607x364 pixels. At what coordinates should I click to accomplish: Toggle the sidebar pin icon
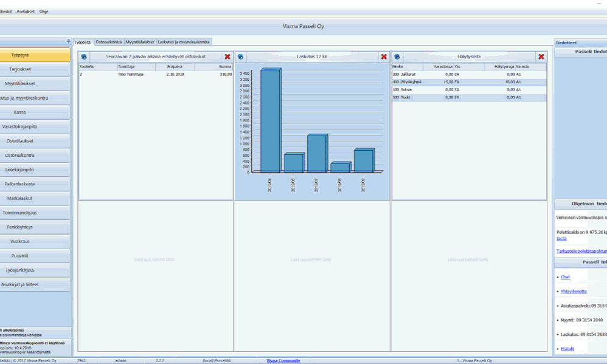pos(69,41)
